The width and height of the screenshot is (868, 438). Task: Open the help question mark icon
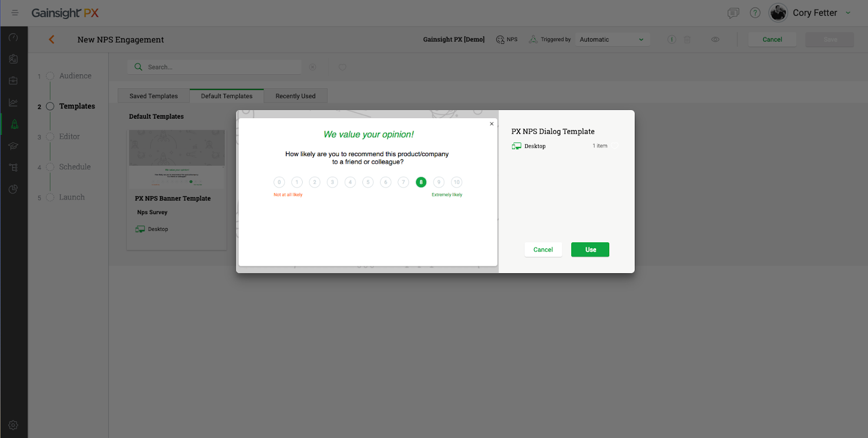pos(755,12)
